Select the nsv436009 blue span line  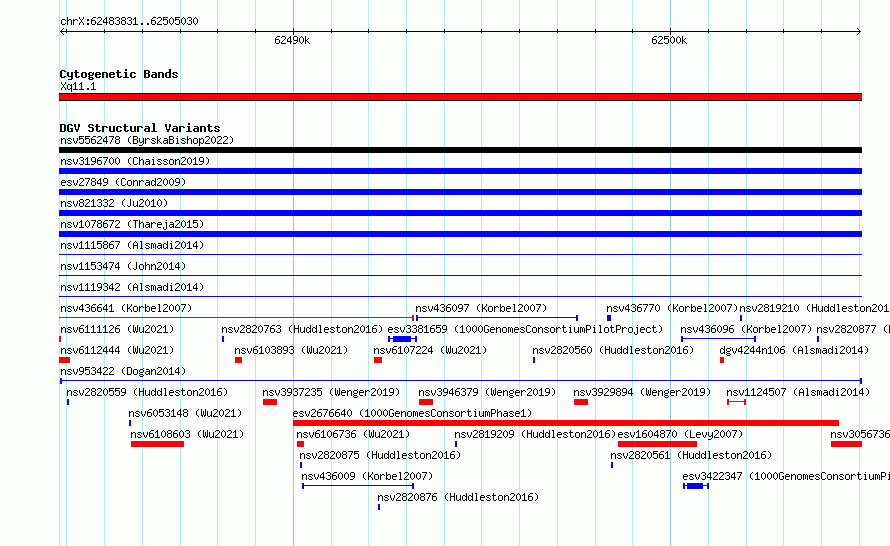click(x=358, y=486)
